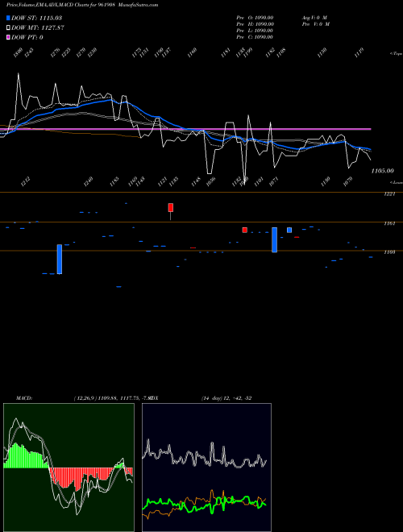Click inside the ADX indicator chart
Image resolution: width=403 pixels, height=532 pixels.
pyautogui.click(x=206, y=468)
